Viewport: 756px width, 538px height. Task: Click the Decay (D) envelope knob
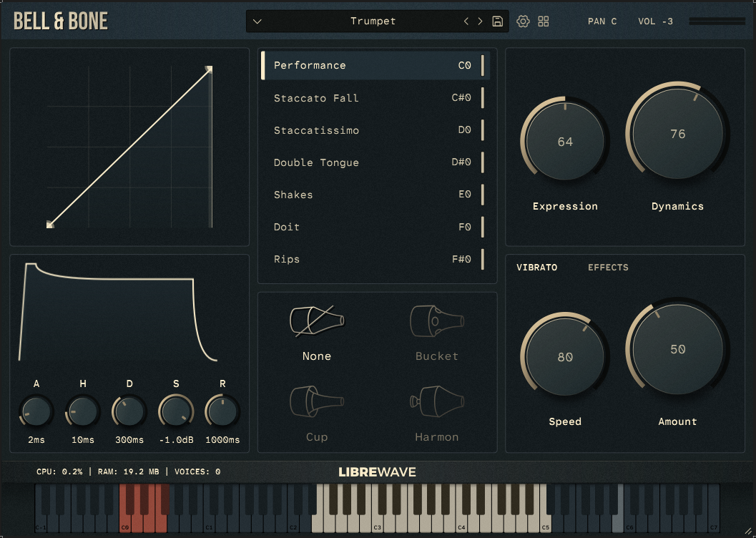point(129,411)
